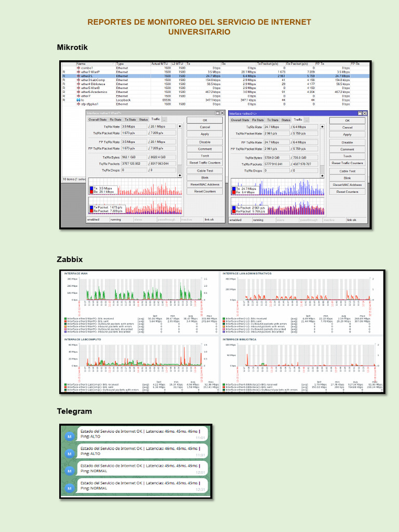The height and width of the screenshot is (532, 399).
Task: Click Torch in the ether1-WanP dialog
Action: coord(205,156)
